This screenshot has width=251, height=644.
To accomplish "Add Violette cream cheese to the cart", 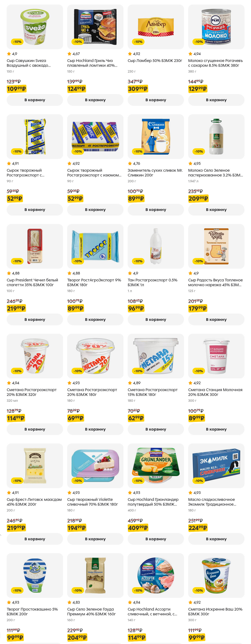I will [x=95, y=539].
